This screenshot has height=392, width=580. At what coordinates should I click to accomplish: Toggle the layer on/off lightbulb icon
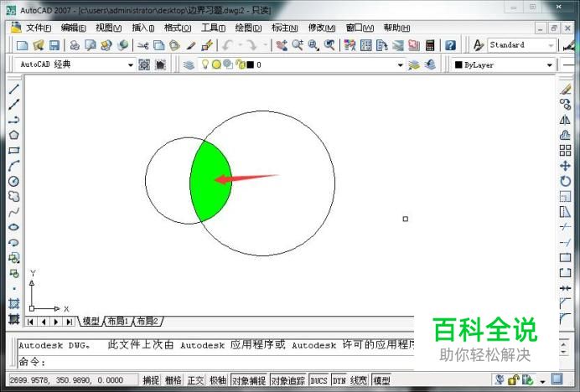point(205,64)
